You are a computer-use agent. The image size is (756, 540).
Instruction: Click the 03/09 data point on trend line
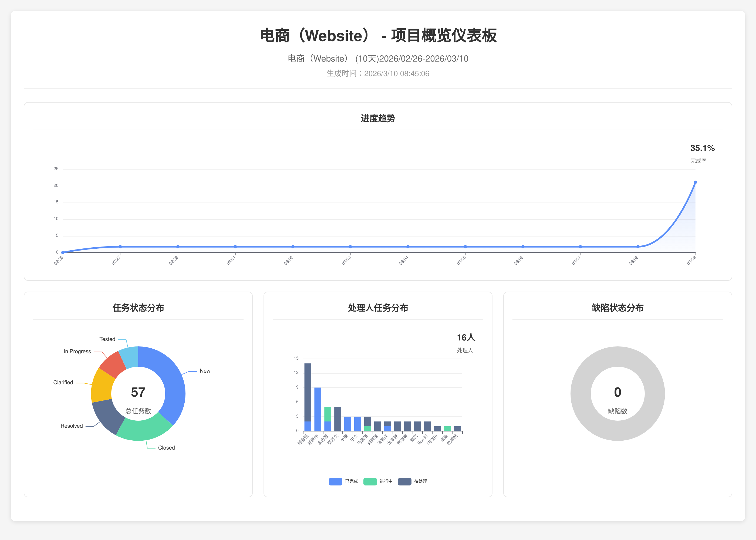(695, 182)
